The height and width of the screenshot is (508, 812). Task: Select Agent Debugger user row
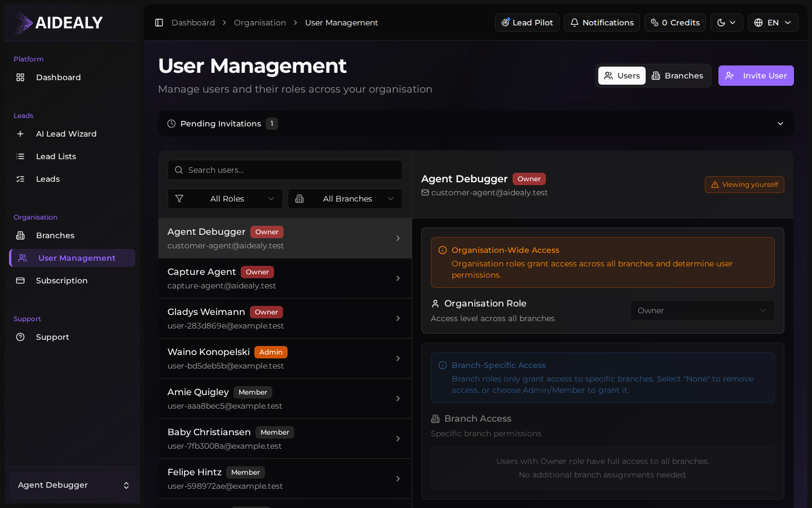pyautogui.click(x=285, y=238)
